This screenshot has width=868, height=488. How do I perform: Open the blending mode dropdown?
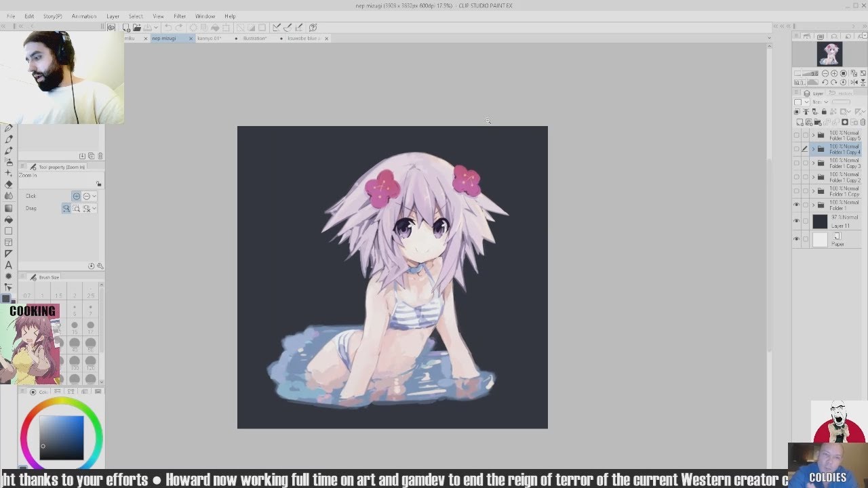pos(821,102)
